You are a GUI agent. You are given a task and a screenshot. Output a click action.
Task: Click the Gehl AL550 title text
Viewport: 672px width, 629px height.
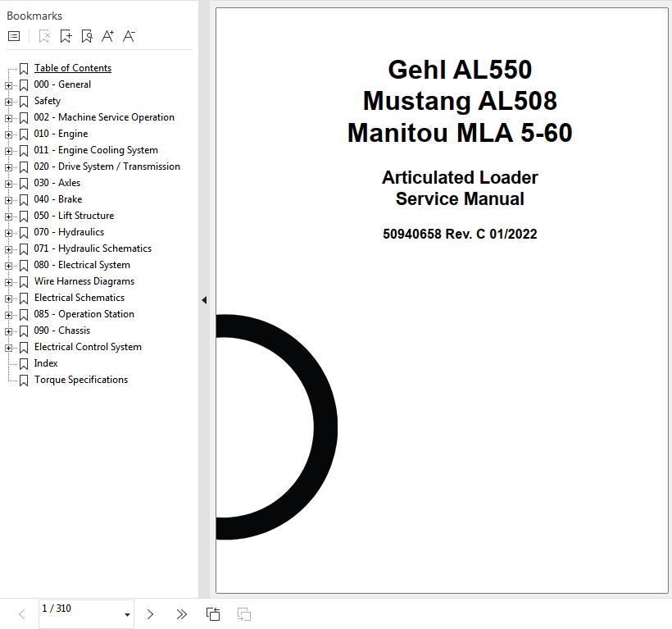(460, 70)
